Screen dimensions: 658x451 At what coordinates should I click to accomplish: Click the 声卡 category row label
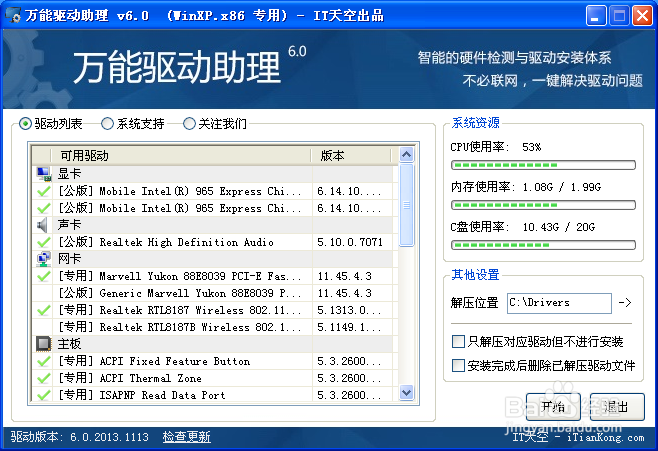tap(69, 225)
